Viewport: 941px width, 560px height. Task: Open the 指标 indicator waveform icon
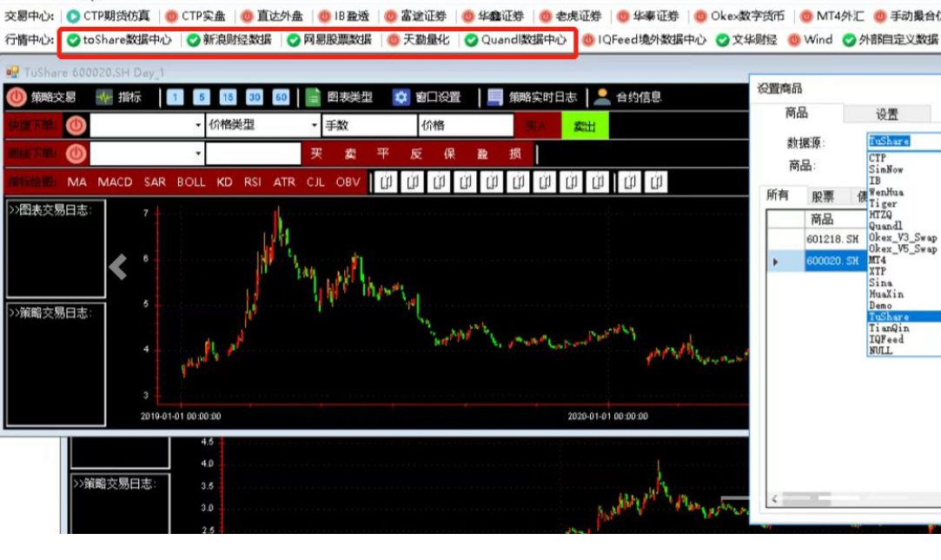[x=104, y=97]
